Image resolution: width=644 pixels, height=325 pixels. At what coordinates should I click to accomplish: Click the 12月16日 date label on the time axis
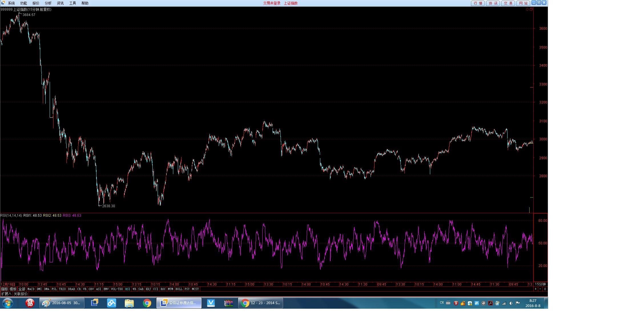click(8, 284)
